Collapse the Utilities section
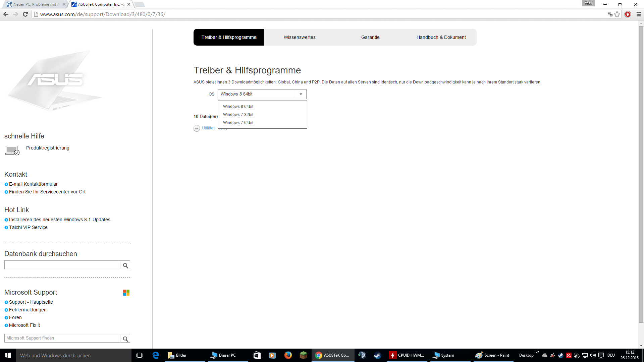Screen dimensions: 644x362 (197, 128)
